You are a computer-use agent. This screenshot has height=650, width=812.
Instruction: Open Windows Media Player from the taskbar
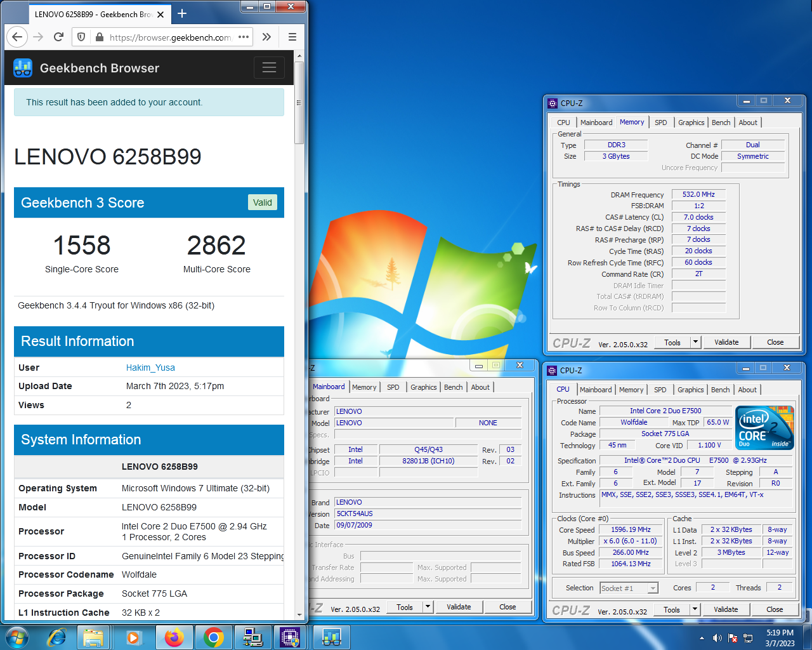133,637
